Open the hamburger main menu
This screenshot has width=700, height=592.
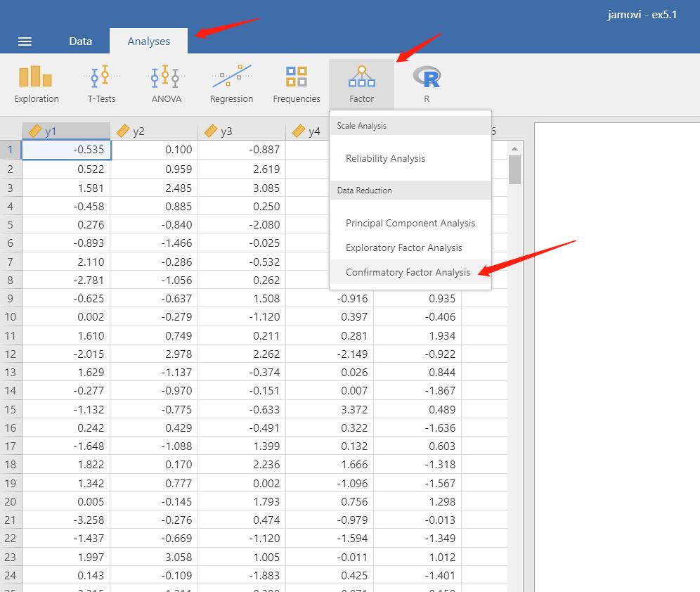(25, 41)
